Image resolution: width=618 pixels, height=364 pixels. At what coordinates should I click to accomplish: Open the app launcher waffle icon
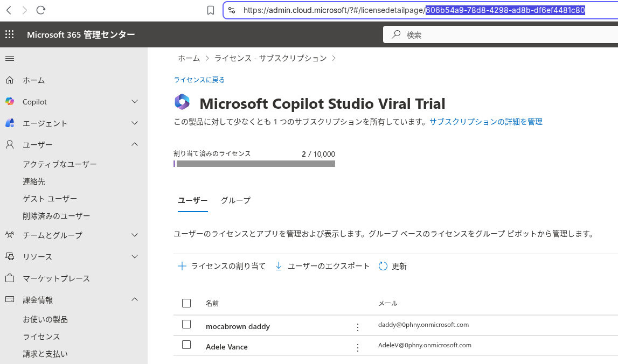[x=10, y=34]
